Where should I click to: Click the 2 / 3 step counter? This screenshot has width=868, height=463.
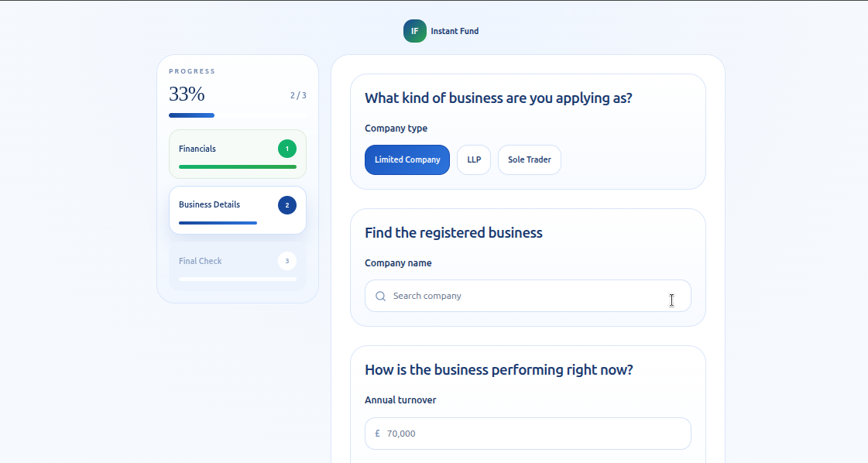[298, 96]
